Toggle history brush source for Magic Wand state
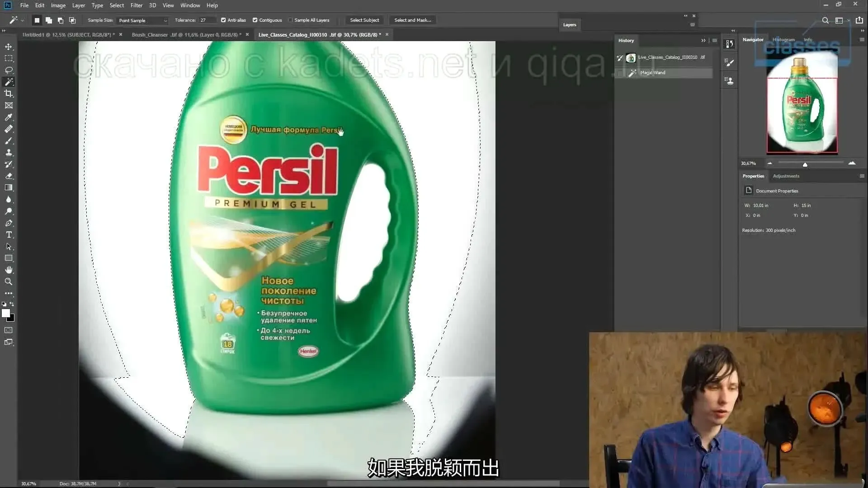Screen dimensions: 868x488 pyautogui.click(x=620, y=73)
